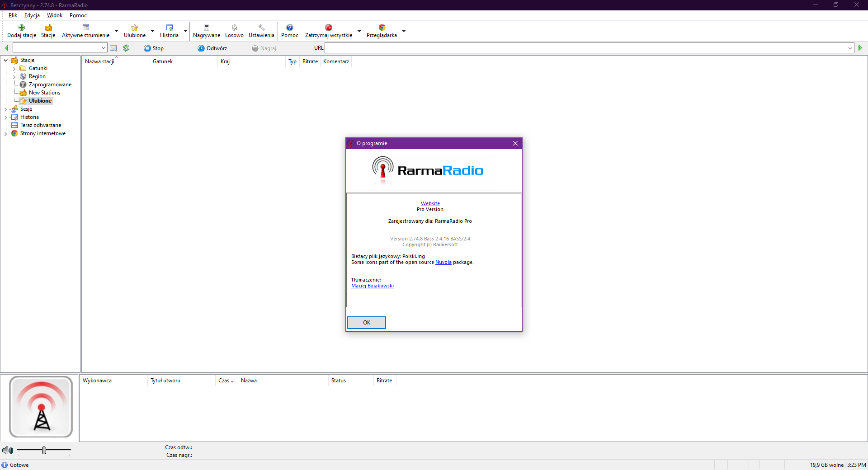Open the Stacje toolbar icon

pos(48,31)
